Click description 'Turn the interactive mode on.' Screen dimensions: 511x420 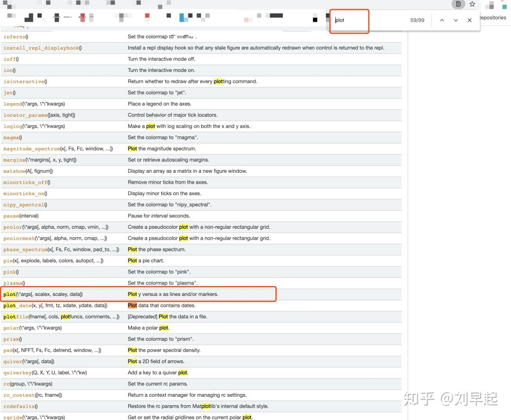tap(161, 70)
